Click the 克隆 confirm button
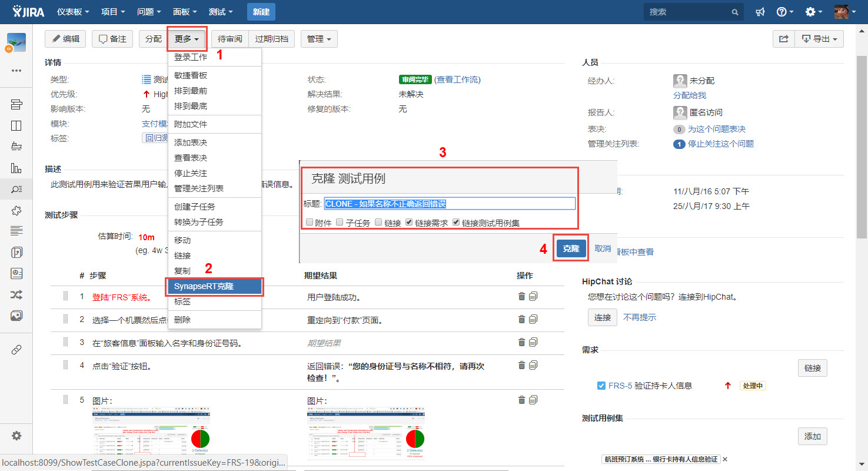 click(571, 249)
